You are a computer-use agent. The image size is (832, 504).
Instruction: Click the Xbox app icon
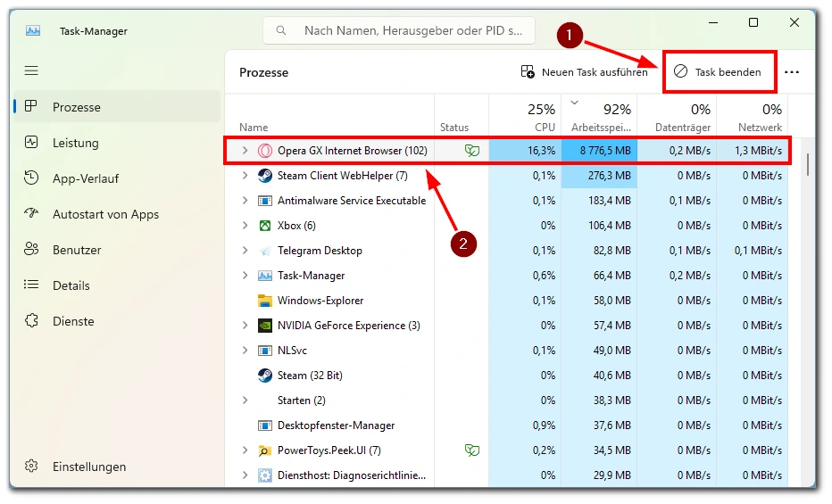[x=265, y=226]
